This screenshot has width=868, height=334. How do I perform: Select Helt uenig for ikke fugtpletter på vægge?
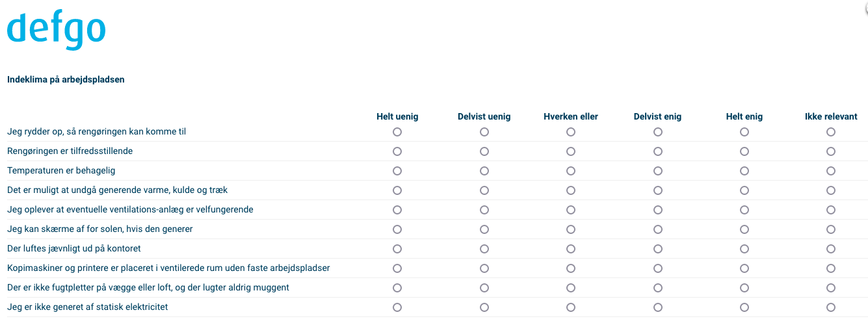(397, 288)
